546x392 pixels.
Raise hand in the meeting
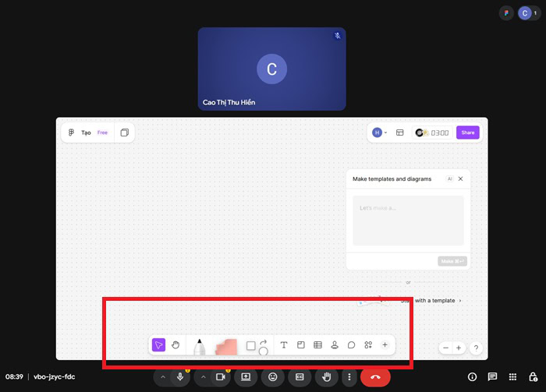coord(327,376)
